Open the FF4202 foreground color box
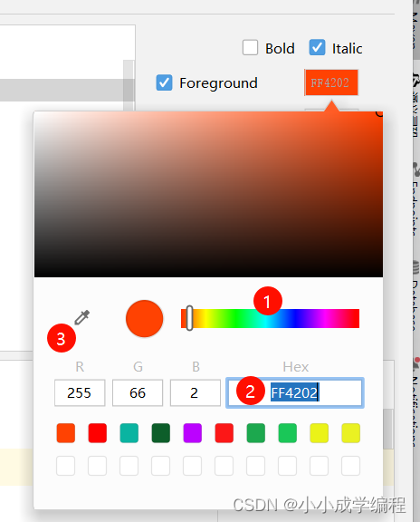This screenshot has height=522, width=420. click(x=331, y=82)
